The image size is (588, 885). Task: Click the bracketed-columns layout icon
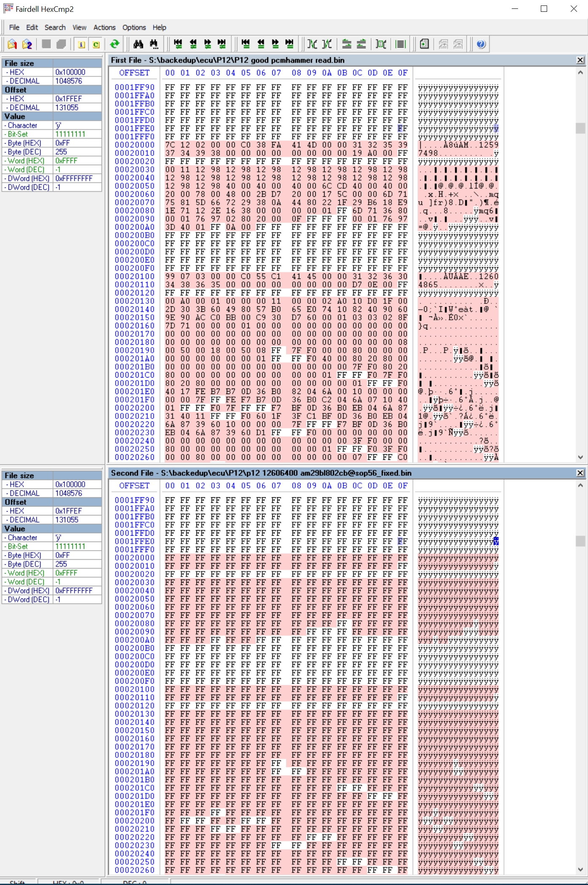[x=381, y=44]
